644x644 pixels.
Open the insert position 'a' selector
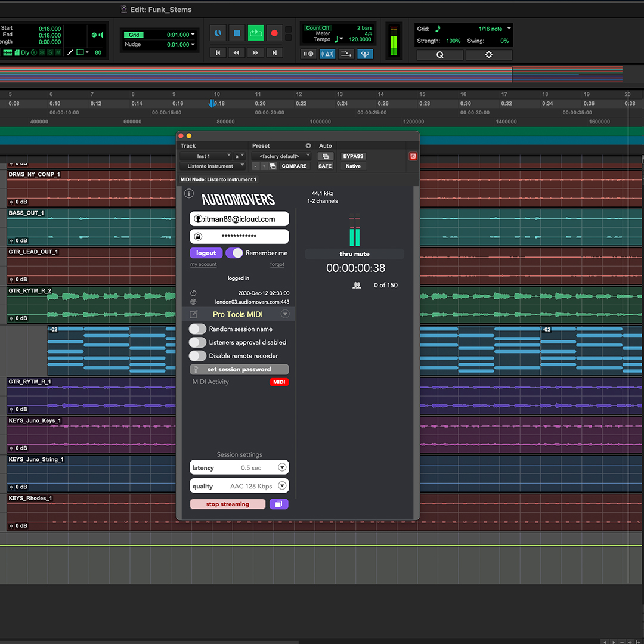(240, 156)
